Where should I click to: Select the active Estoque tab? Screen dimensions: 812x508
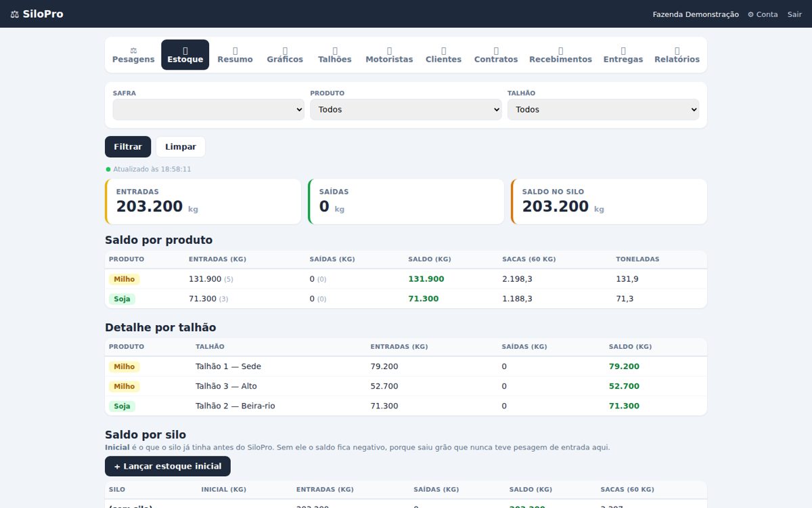pyautogui.click(x=185, y=55)
